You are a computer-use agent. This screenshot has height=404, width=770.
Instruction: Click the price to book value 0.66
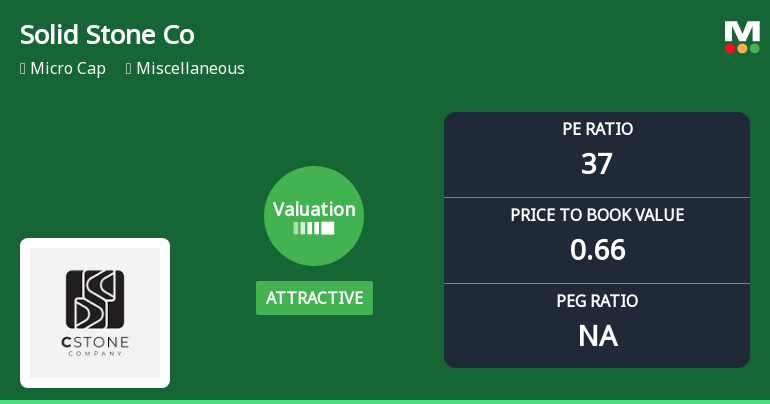pyautogui.click(x=597, y=250)
